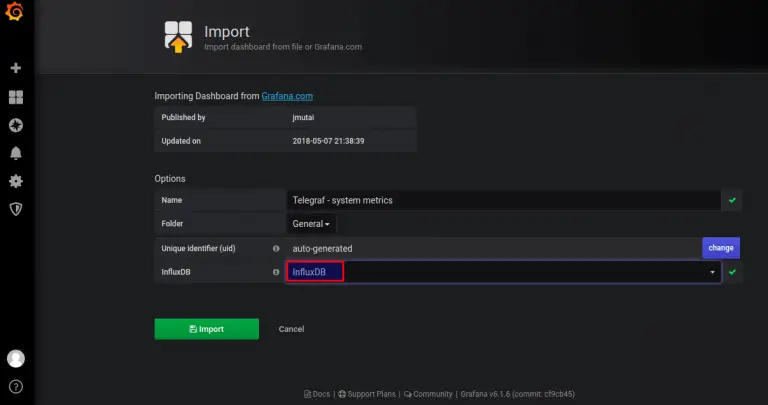
Task: Click the unique identifier info icon
Action: click(275, 248)
